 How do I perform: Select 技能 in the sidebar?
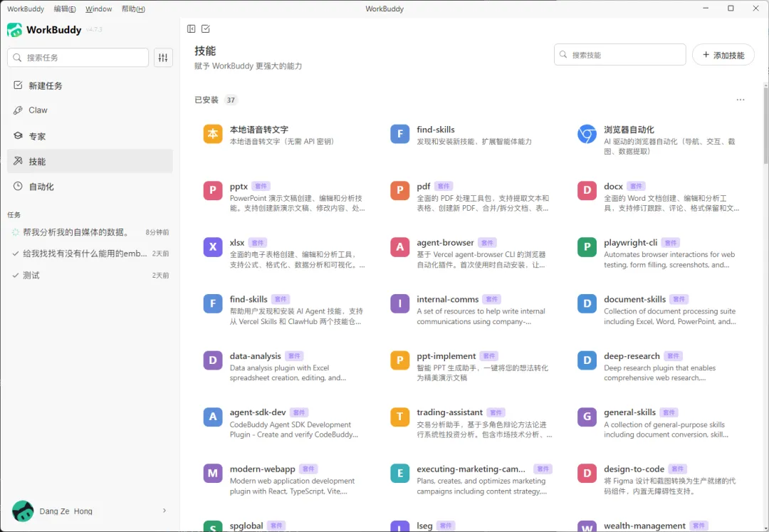(90, 162)
